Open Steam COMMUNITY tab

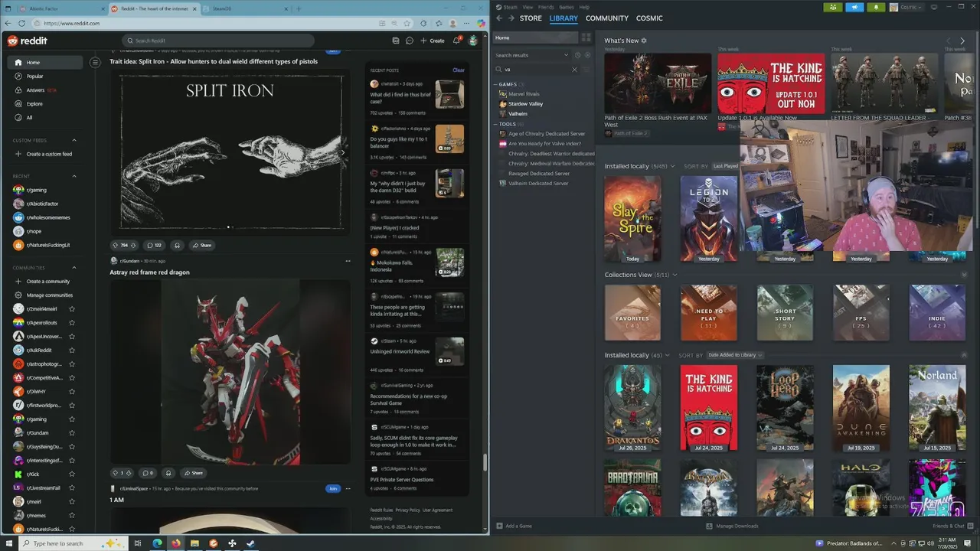pyautogui.click(x=607, y=18)
